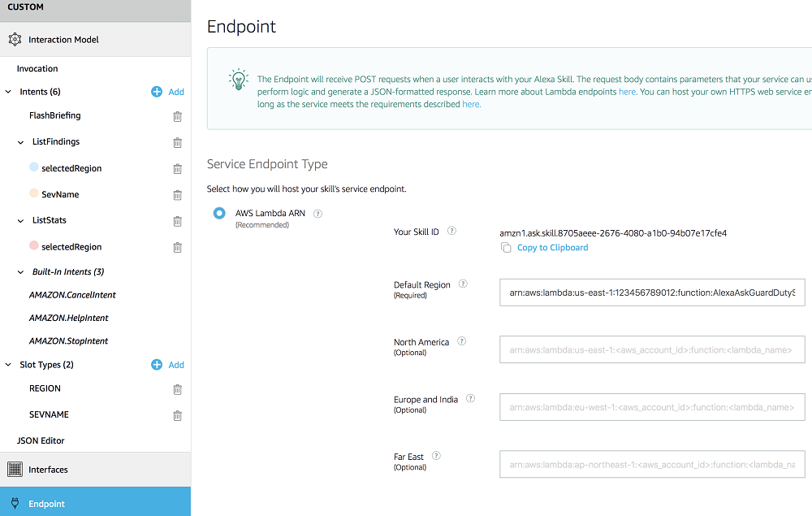Select Invocation in the sidebar
Screen dimensions: 812x516
36,68
